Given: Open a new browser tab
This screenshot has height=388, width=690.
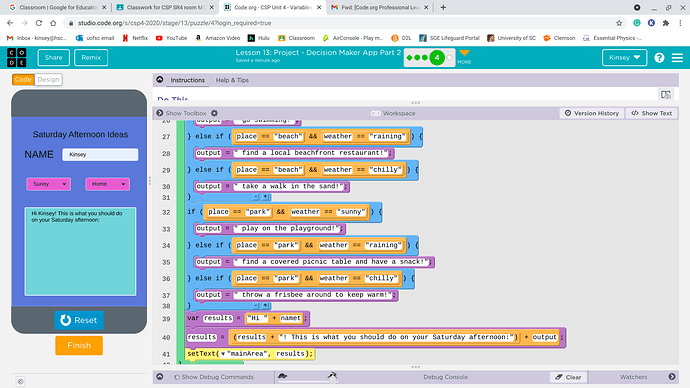Looking at the screenshot, I should pyautogui.click(x=443, y=7).
